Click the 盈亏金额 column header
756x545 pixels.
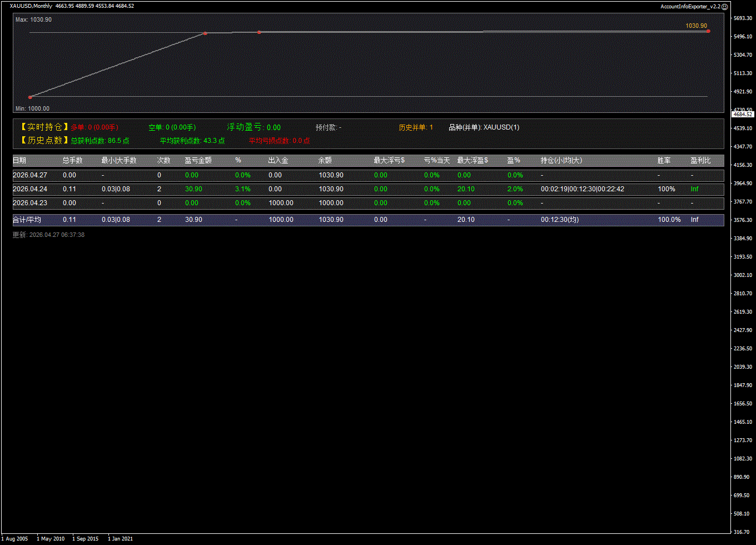point(198,161)
